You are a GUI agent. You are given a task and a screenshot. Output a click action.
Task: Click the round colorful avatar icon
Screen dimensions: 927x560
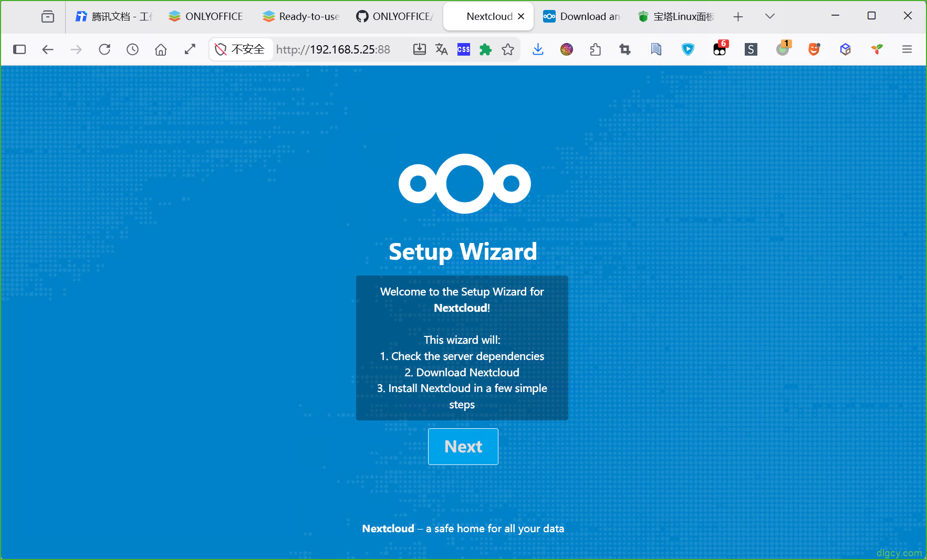pos(567,49)
